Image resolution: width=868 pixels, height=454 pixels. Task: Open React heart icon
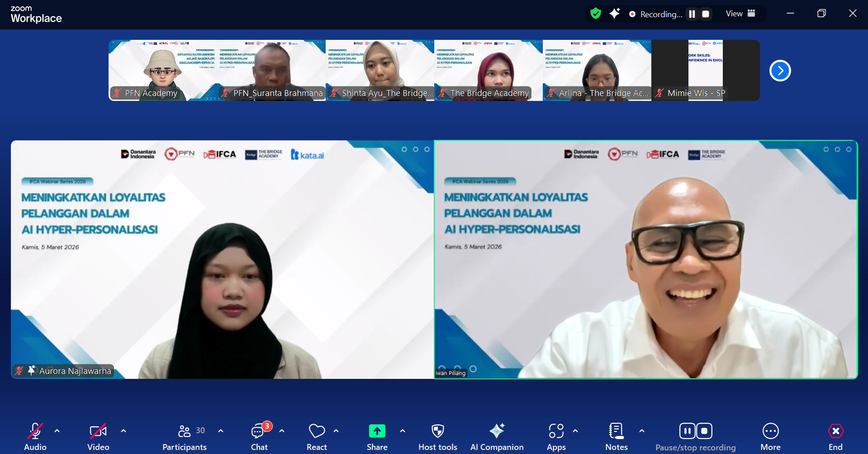[x=317, y=431]
